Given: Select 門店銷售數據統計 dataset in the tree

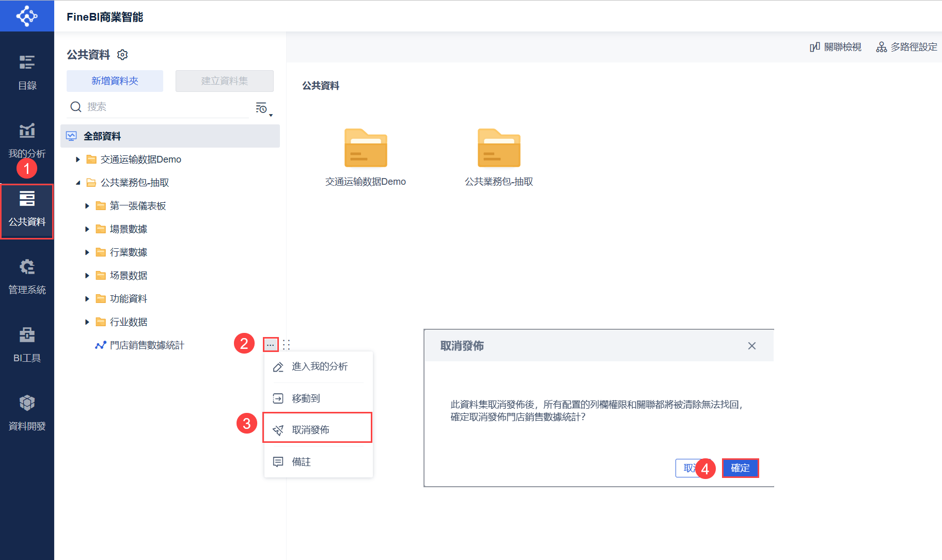Looking at the screenshot, I should 147,345.
